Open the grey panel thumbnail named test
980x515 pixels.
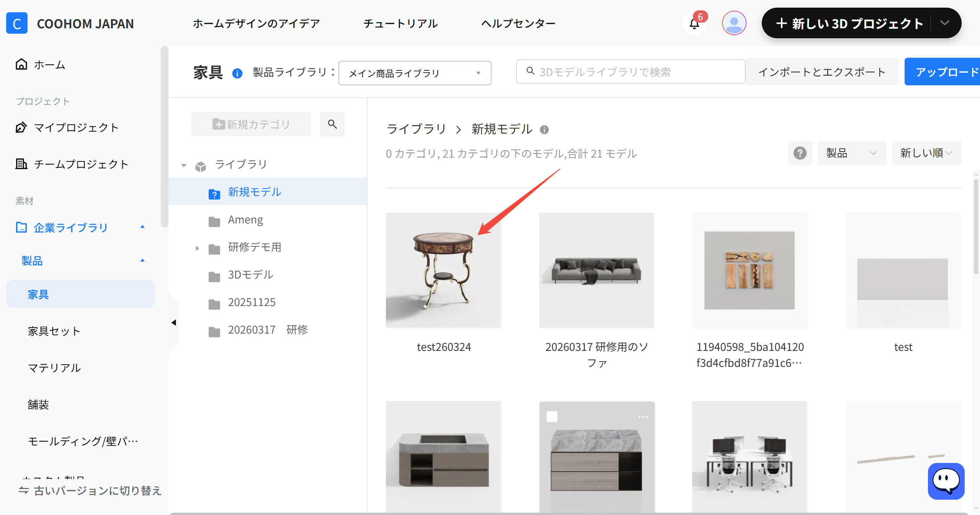[903, 270]
